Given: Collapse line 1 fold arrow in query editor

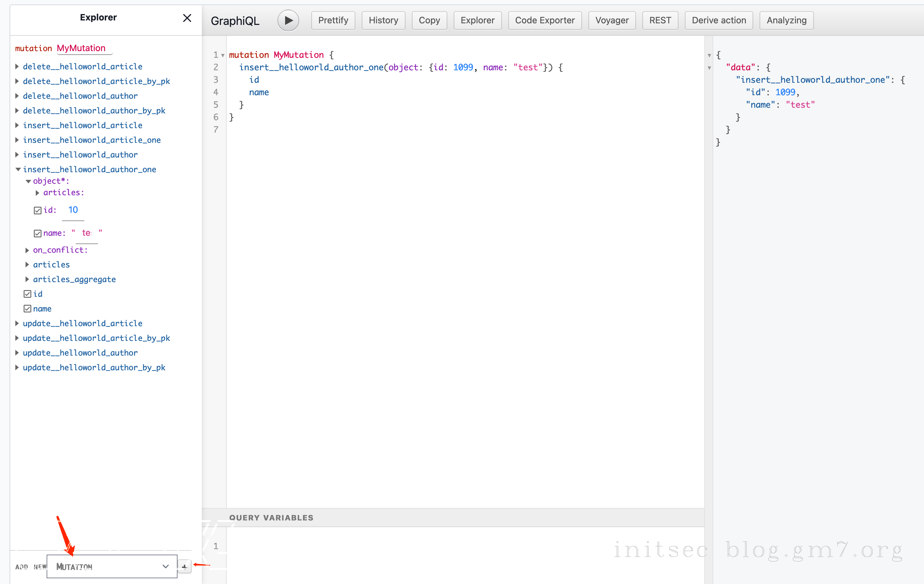Looking at the screenshot, I should pos(223,55).
